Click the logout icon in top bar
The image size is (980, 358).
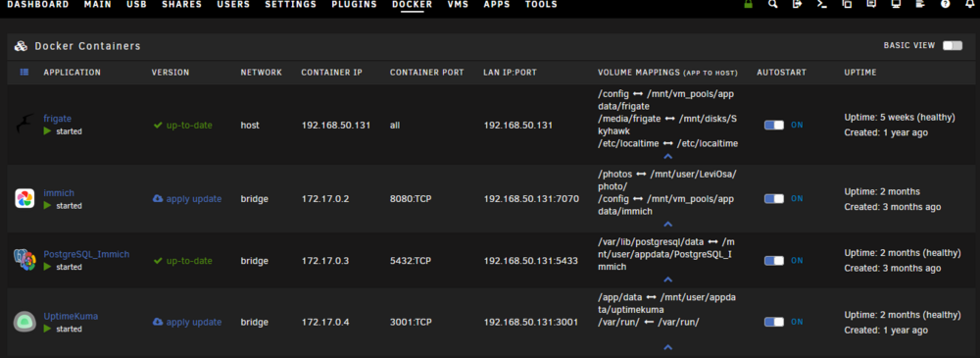pyautogui.click(x=797, y=4)
